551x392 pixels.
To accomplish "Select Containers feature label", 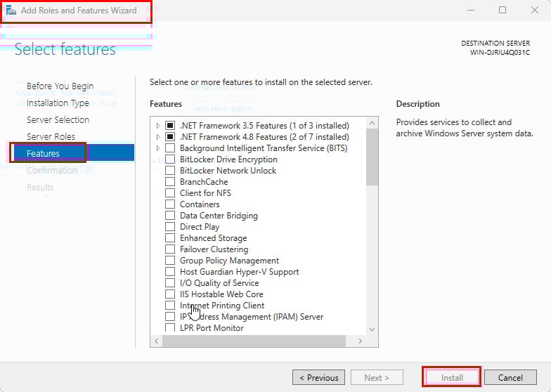I will pyautogui.click(x=200, y=204).
